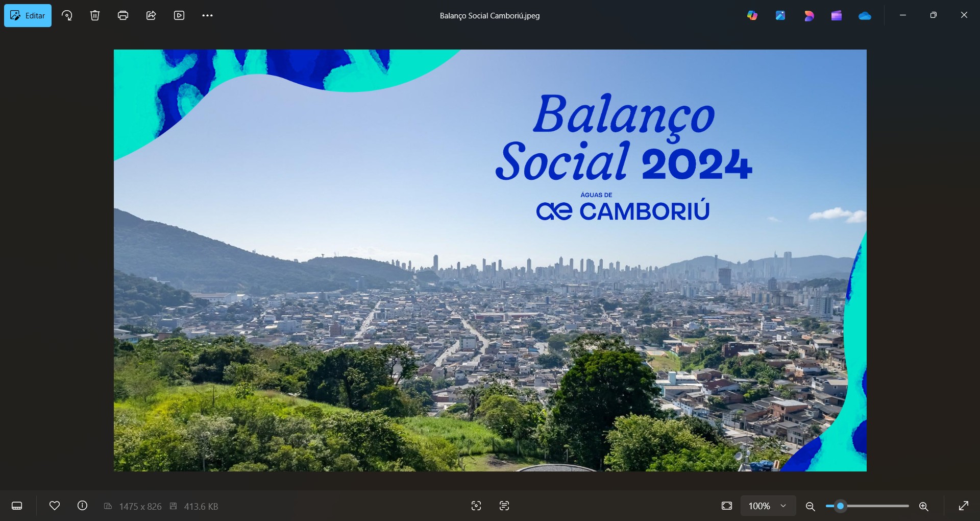The image size is (980, 521).
Task: Open the three-dots more options menu
Action: click(207, 15)
